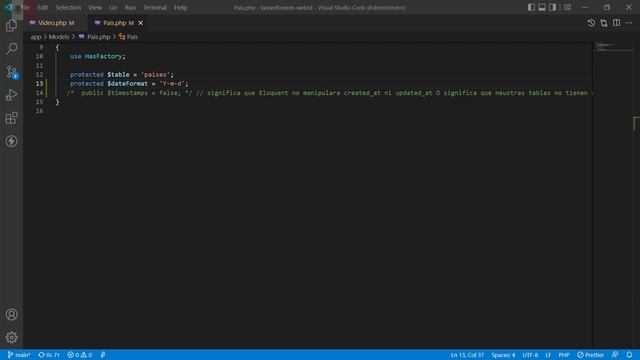Split the editor to the right
Screen dimensions: 640x360
616,23
